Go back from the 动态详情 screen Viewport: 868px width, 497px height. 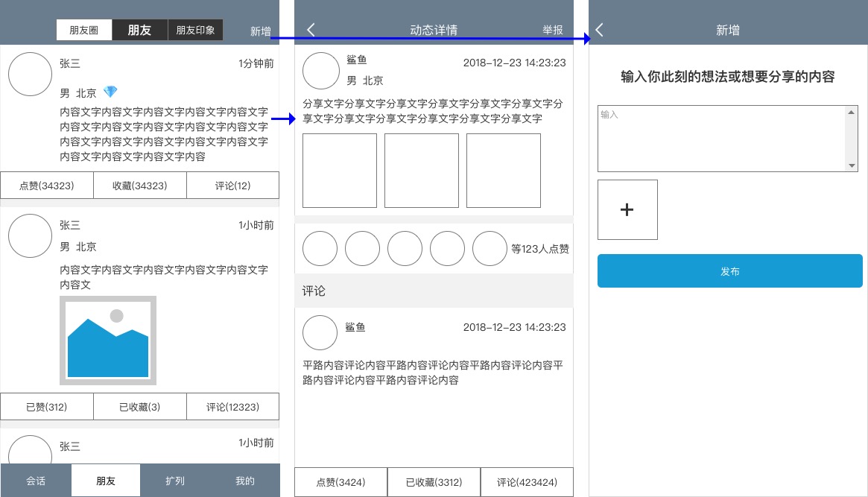coord(311,30)
